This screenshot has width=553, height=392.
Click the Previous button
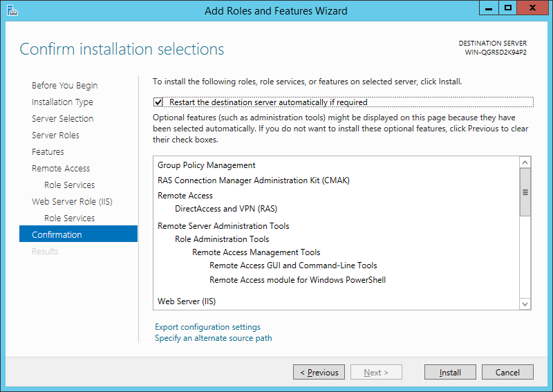[x=319, y=372]
